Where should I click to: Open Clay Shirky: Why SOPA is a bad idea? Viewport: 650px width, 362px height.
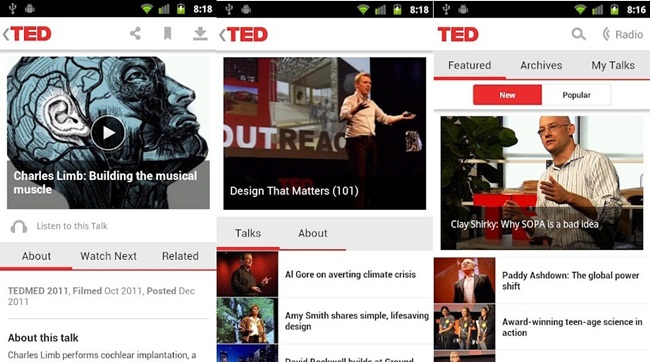pyautogui.click(x=541, y=183)
